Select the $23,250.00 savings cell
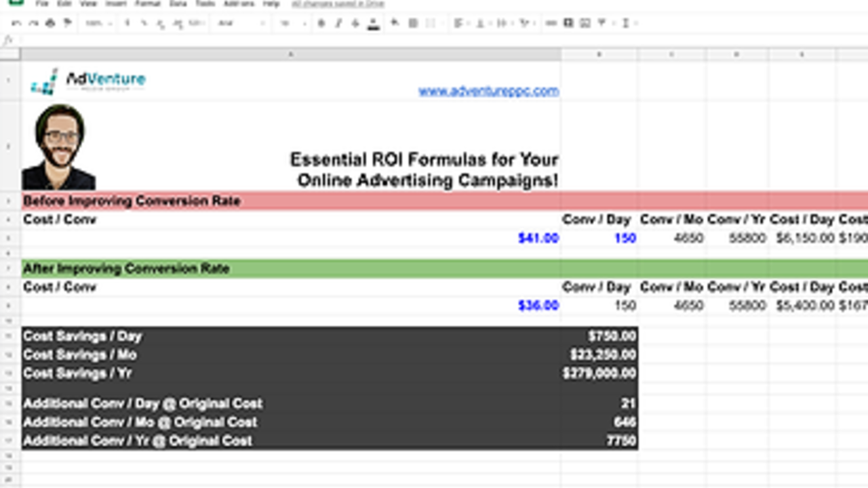This screenshot has height=488, width=868. coord(599,354)
